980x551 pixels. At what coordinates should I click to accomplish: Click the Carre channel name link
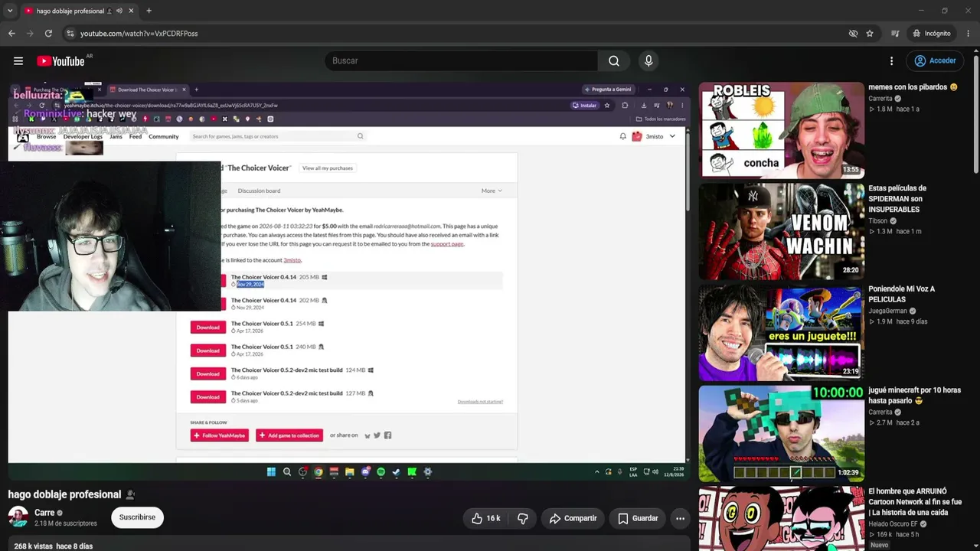(44, 513)
